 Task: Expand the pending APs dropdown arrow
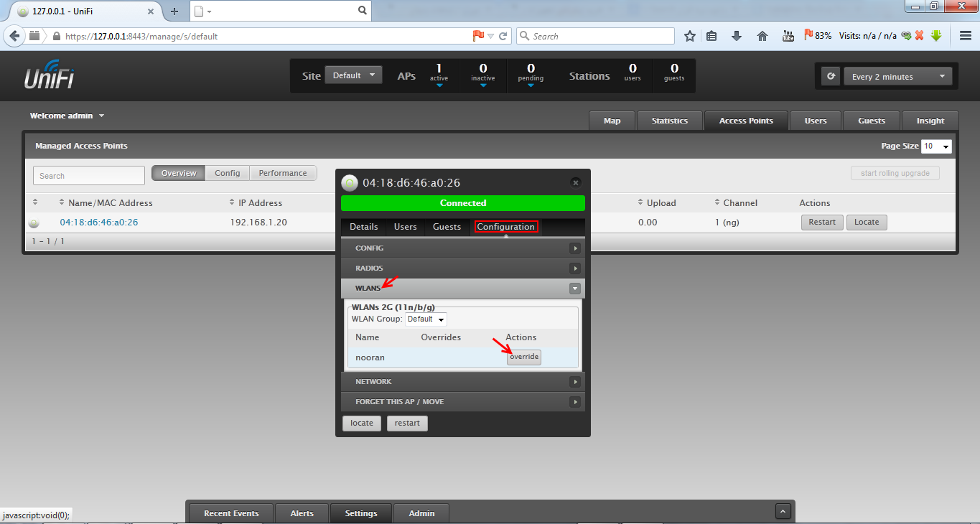click(531, 85)
